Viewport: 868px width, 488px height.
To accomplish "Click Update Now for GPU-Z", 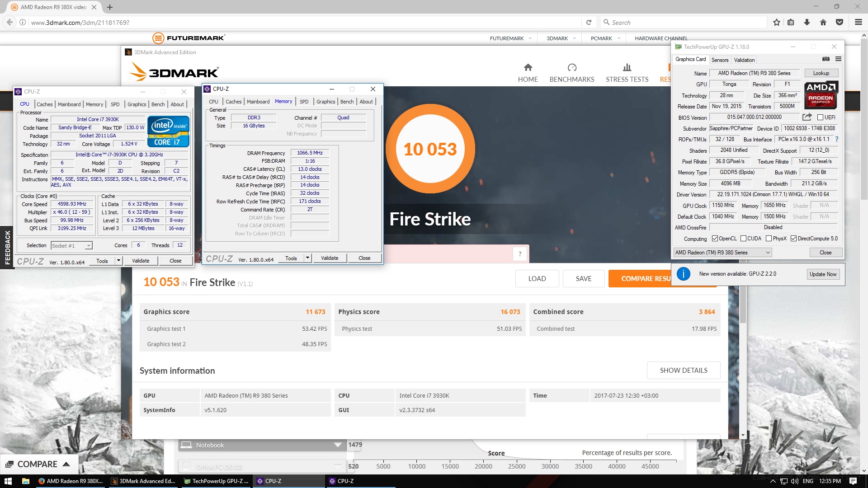I will pos(823,274).
